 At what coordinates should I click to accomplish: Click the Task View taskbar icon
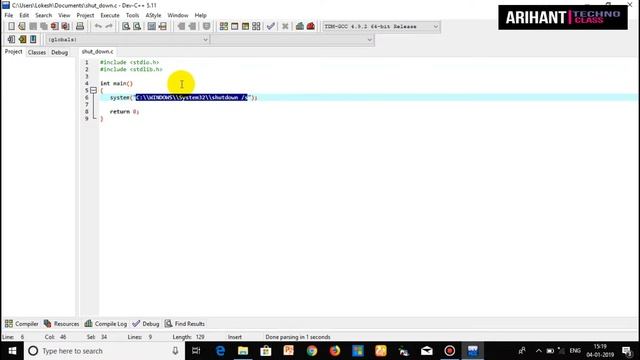(196, 351)
